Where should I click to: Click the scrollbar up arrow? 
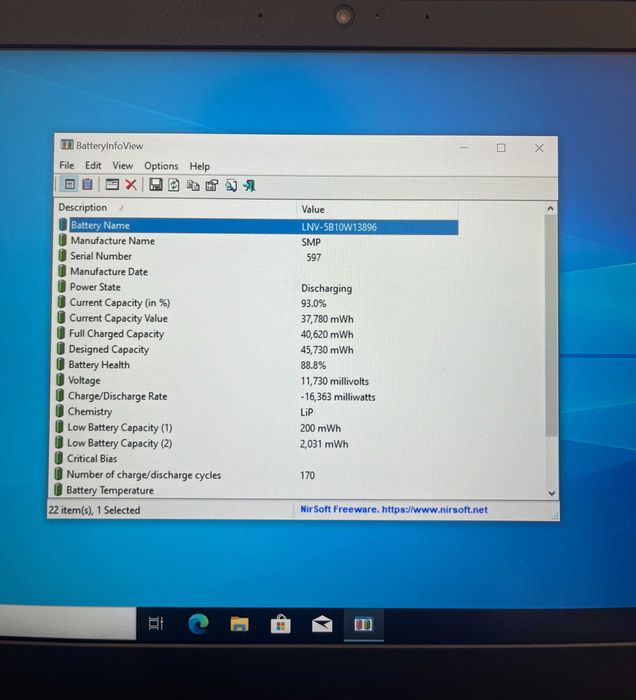point(550,208)
